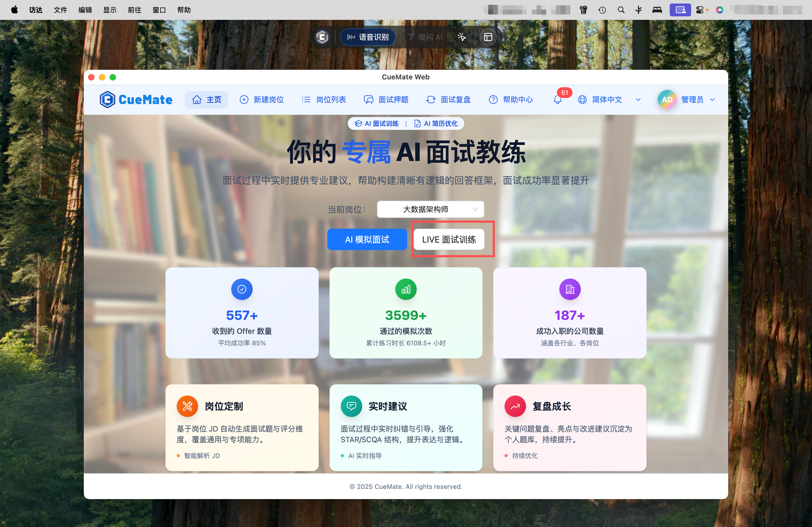Open the window layout icon in the floating toolbar
The width and height of the screenshot is (812, 527).
[x=488, y=37]
